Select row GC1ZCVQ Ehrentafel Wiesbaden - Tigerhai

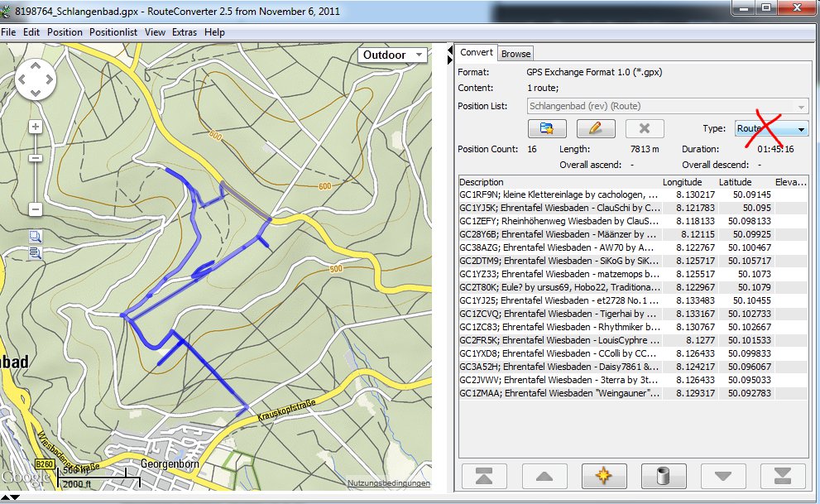click(x=633, y=314)
